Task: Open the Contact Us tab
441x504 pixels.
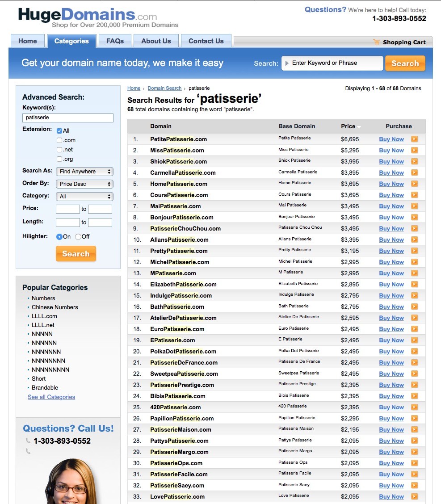Action: point(206,41)
